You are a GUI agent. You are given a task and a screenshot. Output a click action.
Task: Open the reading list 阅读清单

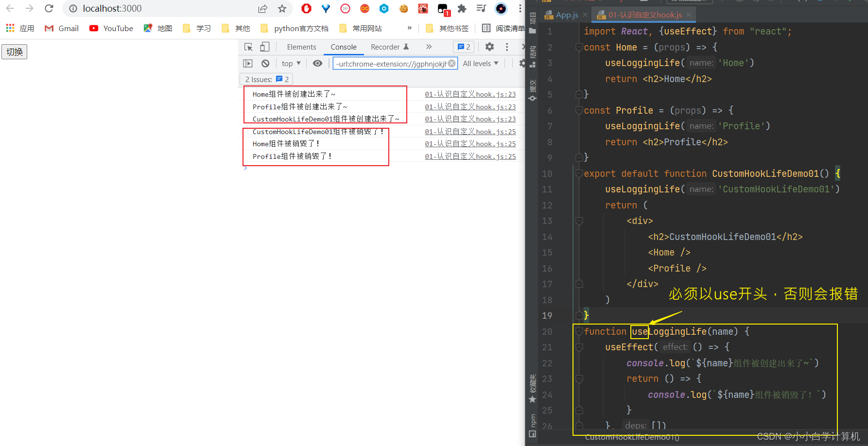[x=503, y=28]
